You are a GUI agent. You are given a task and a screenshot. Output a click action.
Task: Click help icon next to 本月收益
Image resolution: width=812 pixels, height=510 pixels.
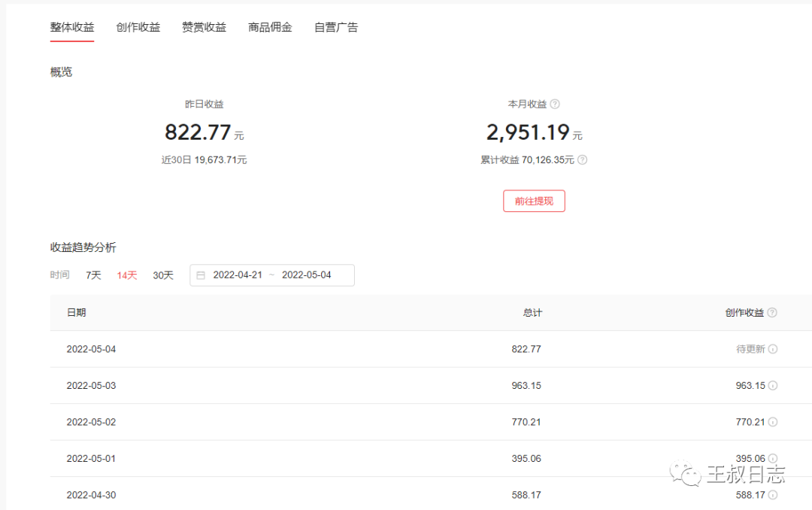pos(555,104)
